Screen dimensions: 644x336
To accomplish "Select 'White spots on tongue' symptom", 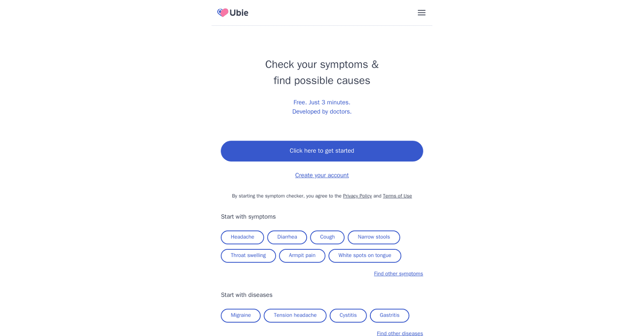I will click(364, 255).
